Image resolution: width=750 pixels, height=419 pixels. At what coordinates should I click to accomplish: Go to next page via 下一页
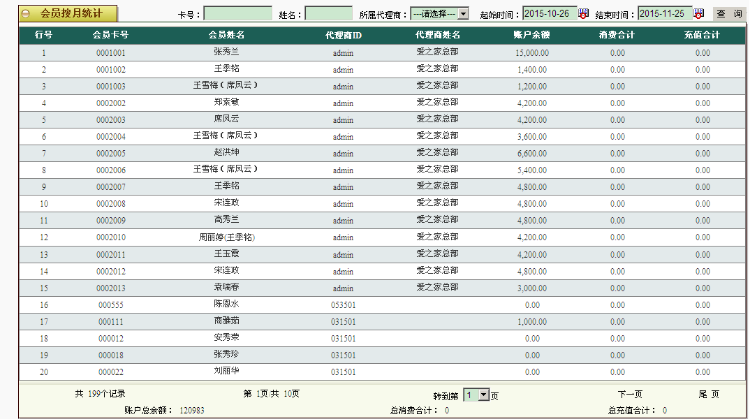(629, 394)
